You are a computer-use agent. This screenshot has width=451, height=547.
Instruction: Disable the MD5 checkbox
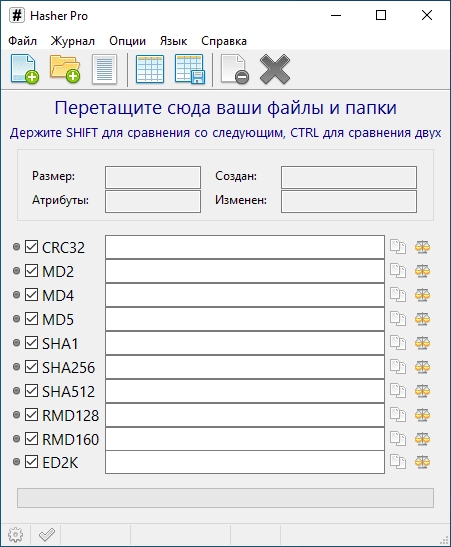tap(31, 319)
